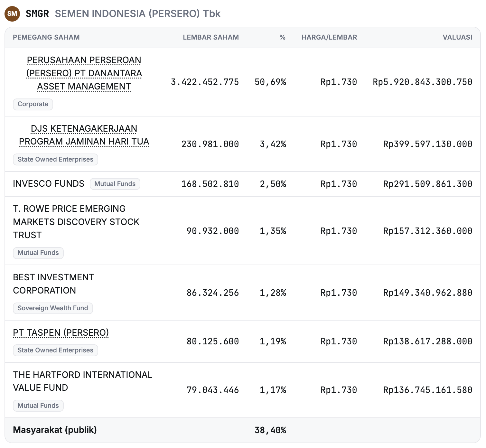This screenshot has height=448, width=486.
Task: Select THE HARTFORD INTERNATIONAL VALUE FUND name
Action: click(x=83, y=381)
